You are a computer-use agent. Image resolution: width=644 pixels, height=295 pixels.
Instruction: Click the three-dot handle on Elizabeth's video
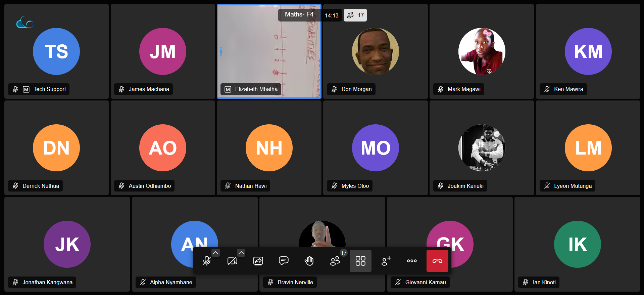221,51
